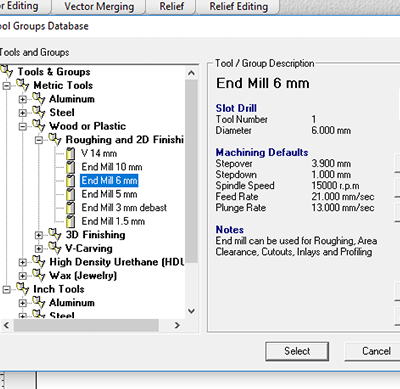
Task: Expand the metric Steel tool group
Action: coord(22,113)
